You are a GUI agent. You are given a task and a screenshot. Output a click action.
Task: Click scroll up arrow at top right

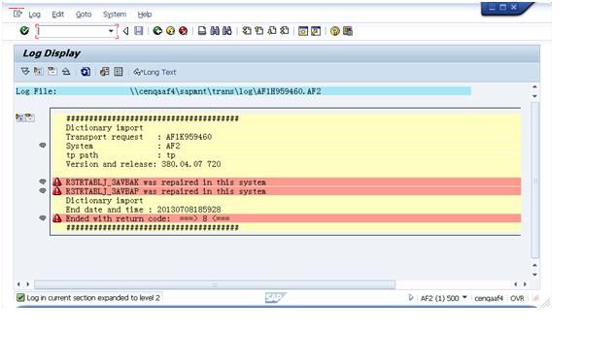pos(534,86)
